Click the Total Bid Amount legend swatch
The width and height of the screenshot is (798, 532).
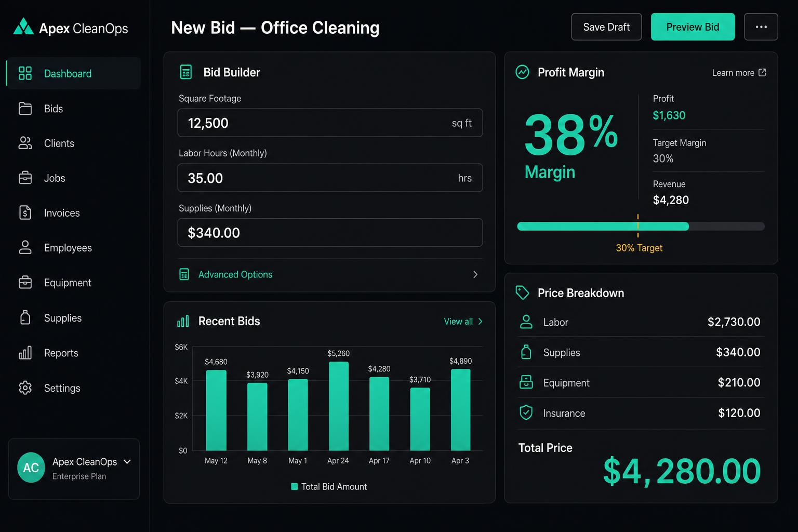[x=295, y=486]
